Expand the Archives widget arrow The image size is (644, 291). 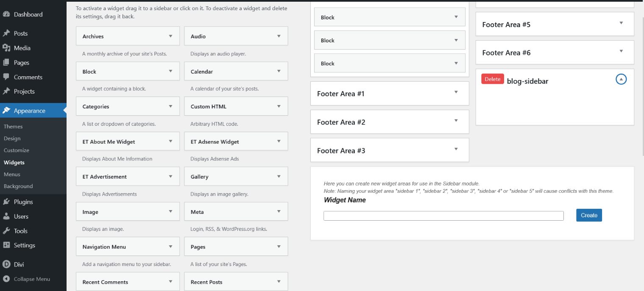click(170, 36)
